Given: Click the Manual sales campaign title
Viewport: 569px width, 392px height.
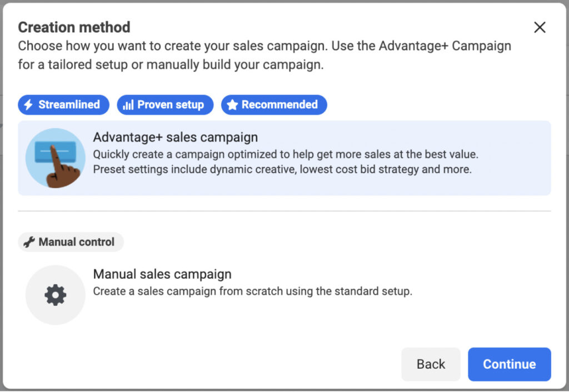Looking at the screenshot, I should coord(162,274).
